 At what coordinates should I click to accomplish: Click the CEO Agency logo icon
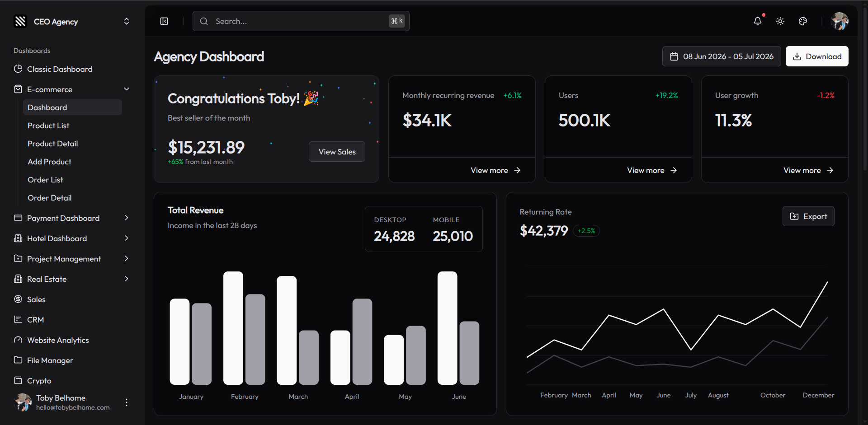click(20, 21)
